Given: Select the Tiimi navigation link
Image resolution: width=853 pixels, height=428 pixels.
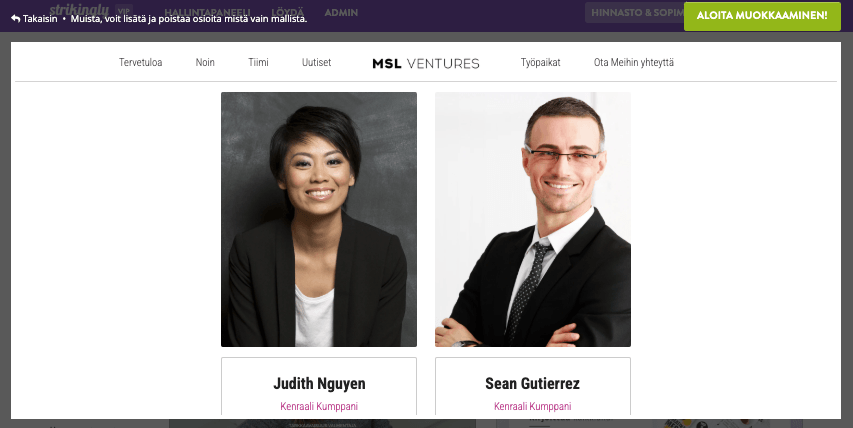Looking at the screenshot, I should tap(258, 63).
